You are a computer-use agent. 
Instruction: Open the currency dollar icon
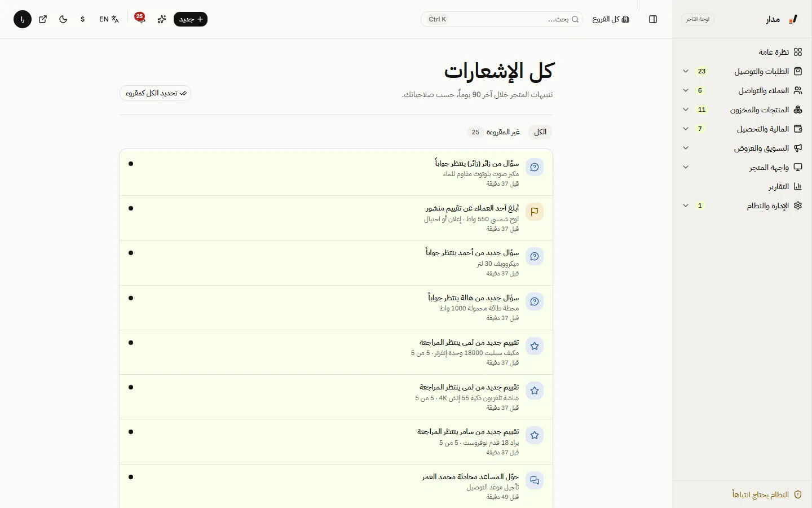[x=83, y=19]
